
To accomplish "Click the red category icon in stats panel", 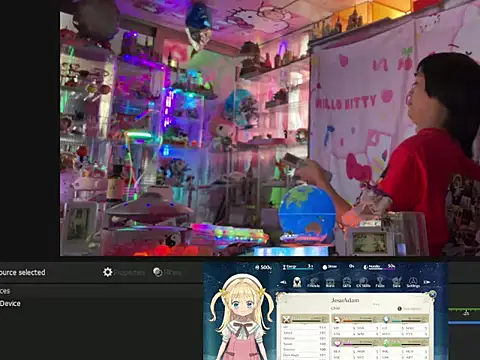I will [x=337, y=319].
